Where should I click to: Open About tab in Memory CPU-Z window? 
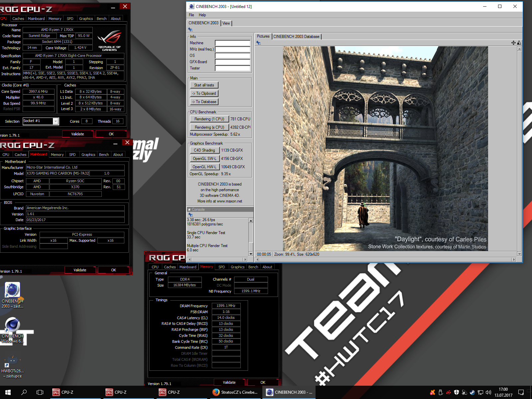coord(267,267)
